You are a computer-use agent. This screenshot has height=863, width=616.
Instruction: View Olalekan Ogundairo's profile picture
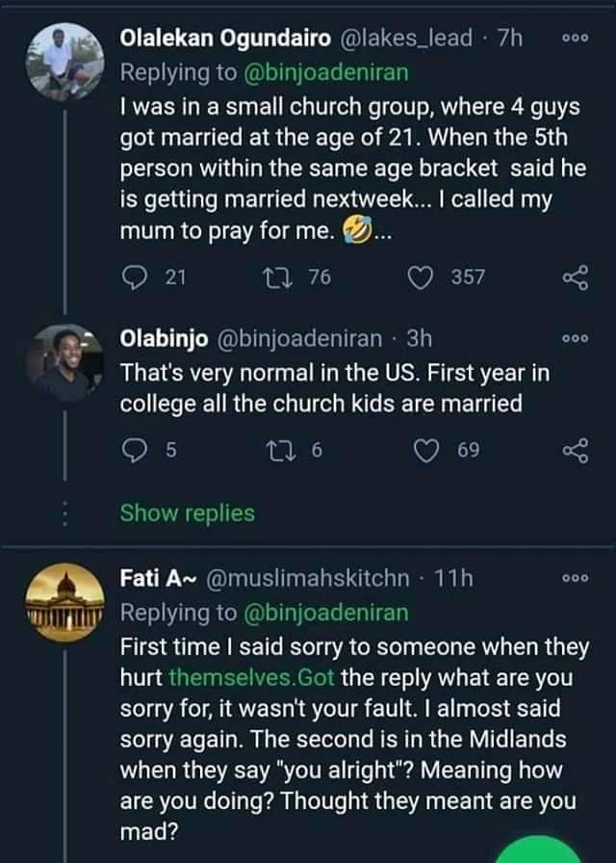[65, 62]
